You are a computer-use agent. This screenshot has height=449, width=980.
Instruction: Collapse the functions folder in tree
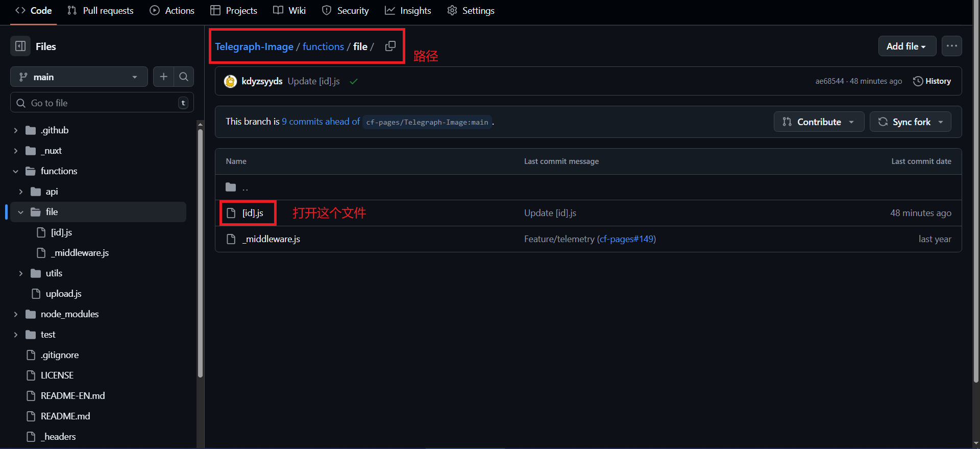[x=16, y=171]
